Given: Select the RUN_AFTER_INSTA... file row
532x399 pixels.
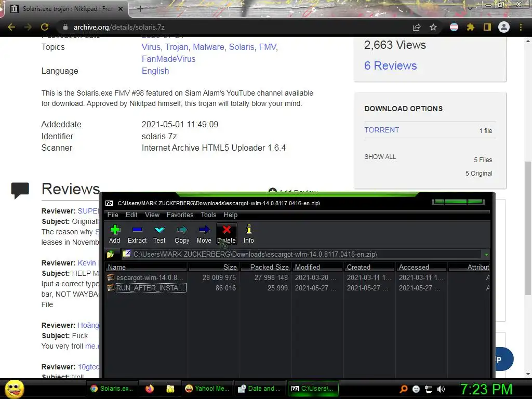Looking at the screenshot, I should [x=298, y=288].
